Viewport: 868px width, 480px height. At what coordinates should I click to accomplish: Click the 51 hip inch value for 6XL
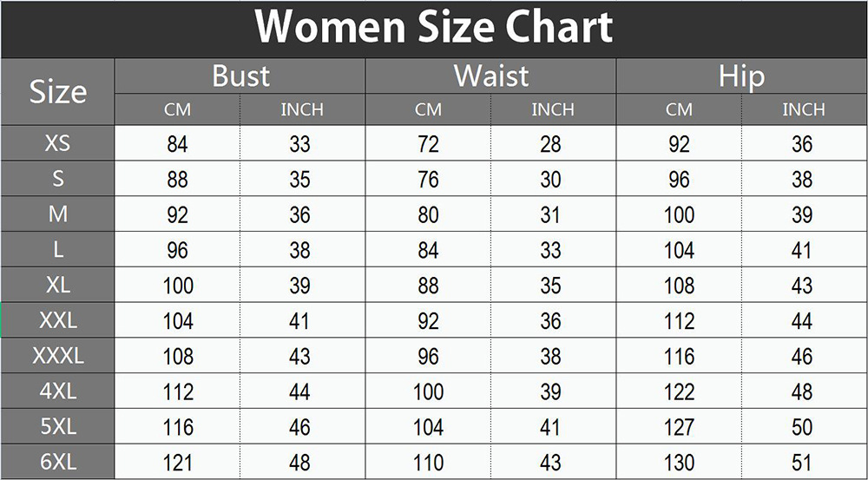click(802, 463)
